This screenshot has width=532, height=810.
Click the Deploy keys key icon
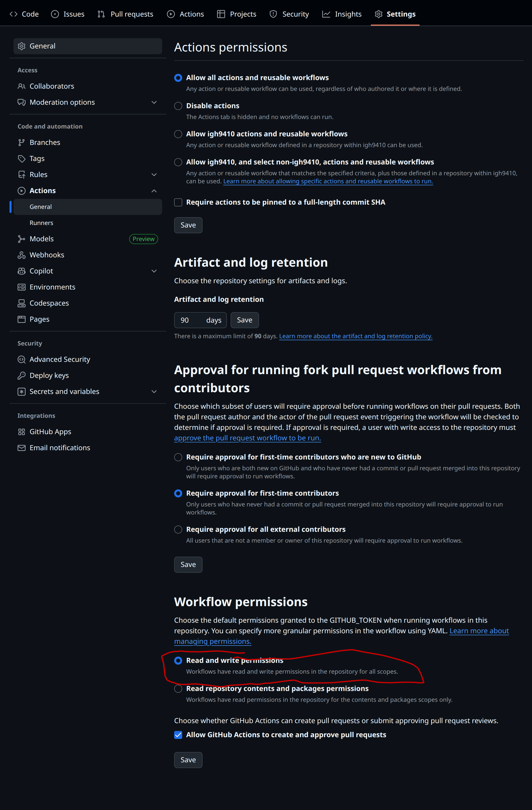(21, 375)
